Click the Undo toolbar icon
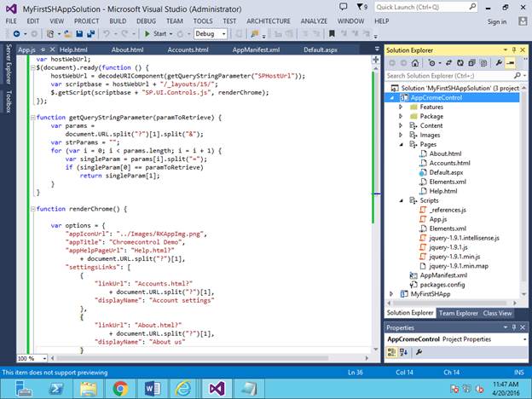 click(107, 34)
